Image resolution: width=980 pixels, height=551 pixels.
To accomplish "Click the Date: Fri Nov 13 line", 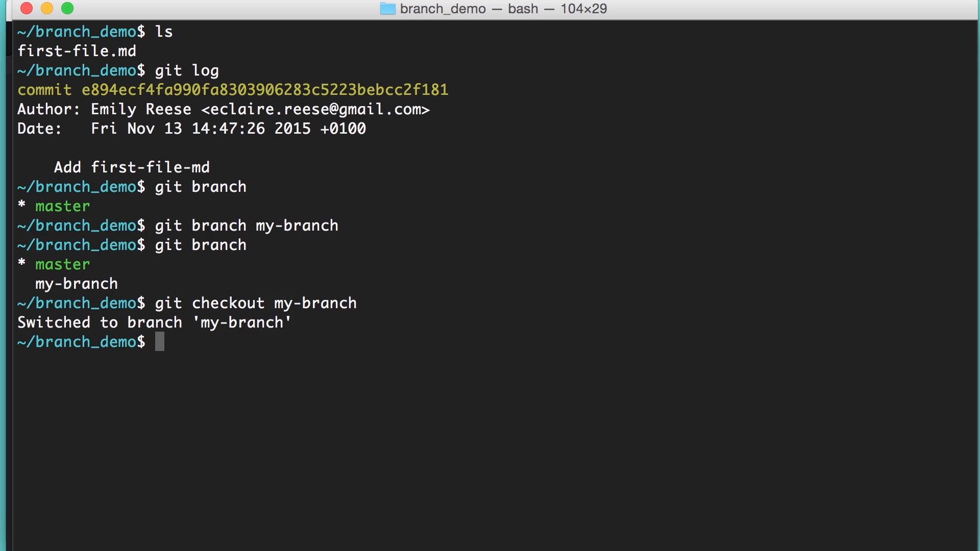I will click(x=191, y=129).
